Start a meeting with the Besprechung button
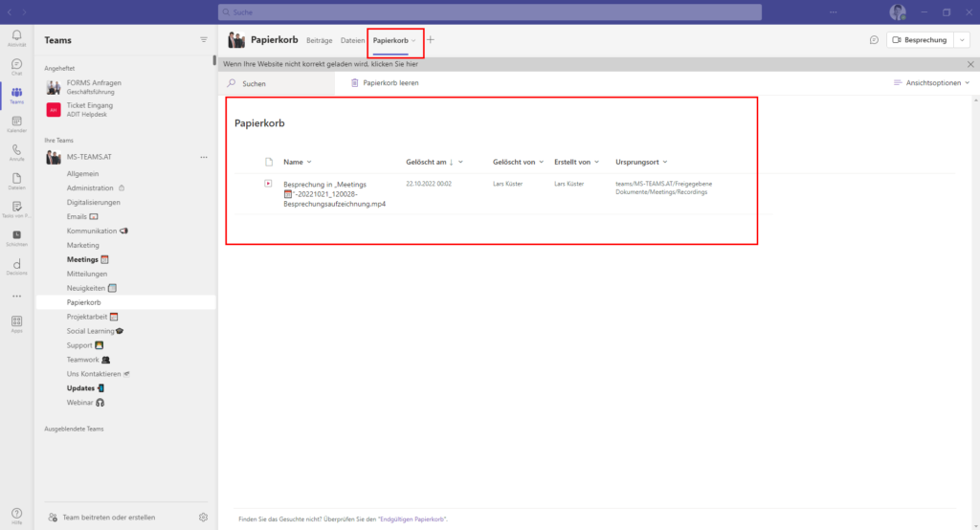Screen dimensions: 980x530 (920, 40)
